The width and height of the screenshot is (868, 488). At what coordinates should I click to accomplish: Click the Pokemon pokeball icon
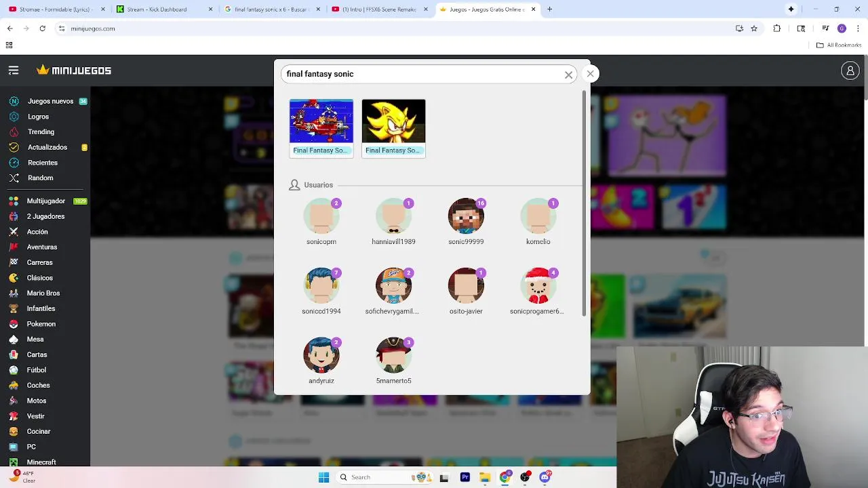tap(14, 324)
